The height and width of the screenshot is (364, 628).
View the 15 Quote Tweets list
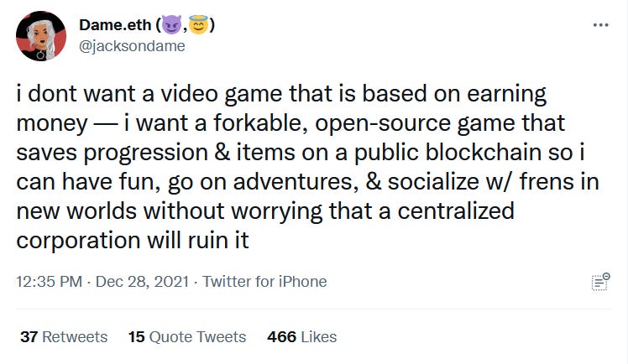[186, 337]
